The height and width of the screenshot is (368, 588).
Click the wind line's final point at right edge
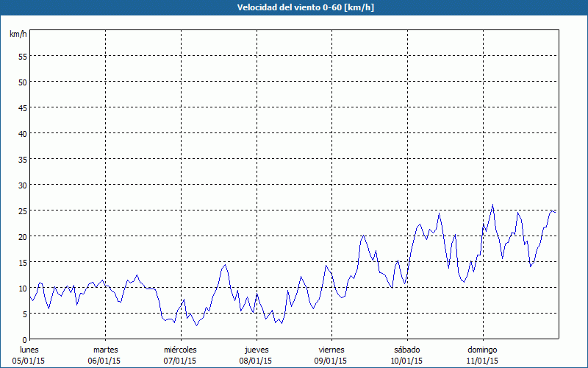tap(556, 212)
